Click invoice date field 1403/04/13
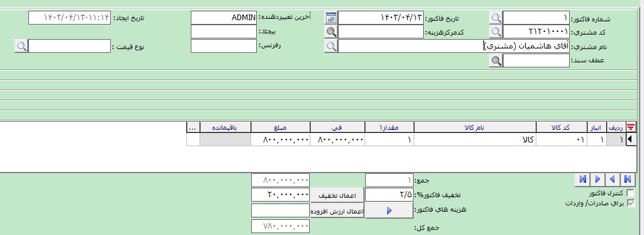 (x=380, y=18)
